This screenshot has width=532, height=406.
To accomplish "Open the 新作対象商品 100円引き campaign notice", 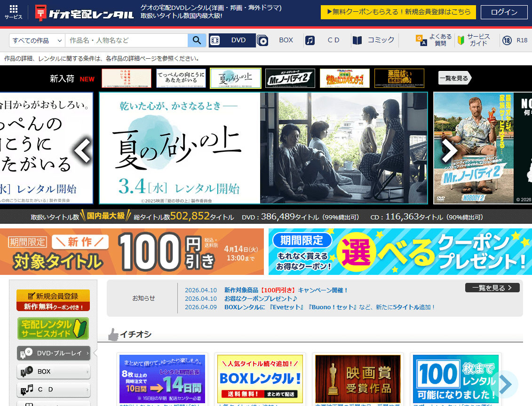I will click(x=286, y=290).
